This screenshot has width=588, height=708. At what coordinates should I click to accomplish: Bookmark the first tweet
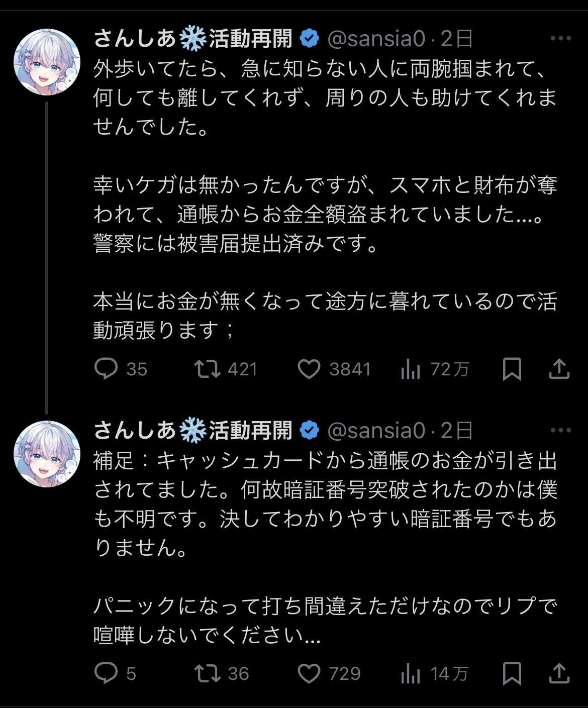(x=512, y=369)
